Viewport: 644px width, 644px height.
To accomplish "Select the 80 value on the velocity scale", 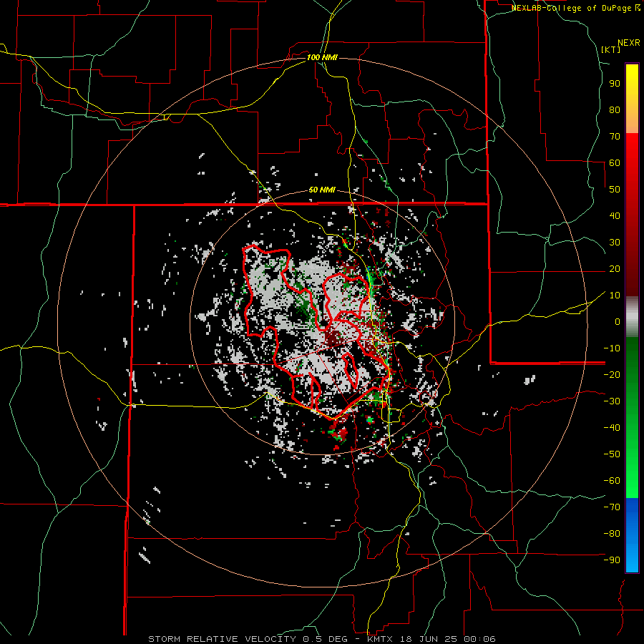I will coord(615,109).
